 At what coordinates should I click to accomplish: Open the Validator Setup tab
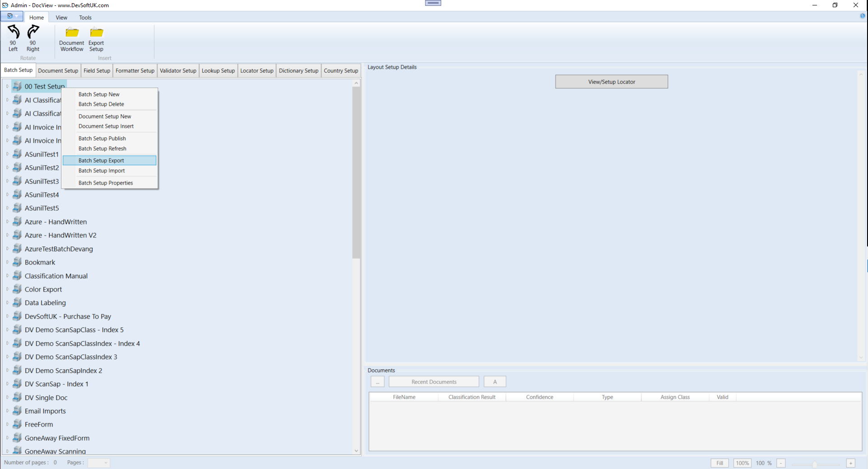pyautogui.click(x=178, y=71)
